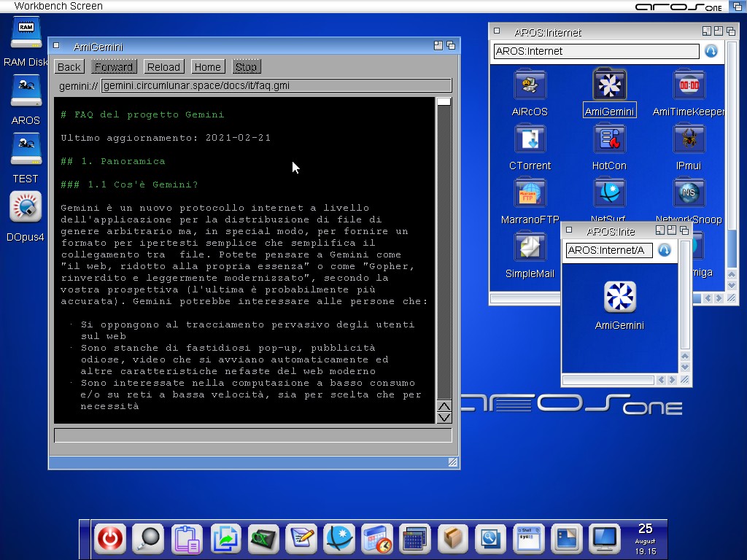Viewport: 747px width, 560px height.
Task: Click the Home button in AmiGemini
Action: pos(207,67)
